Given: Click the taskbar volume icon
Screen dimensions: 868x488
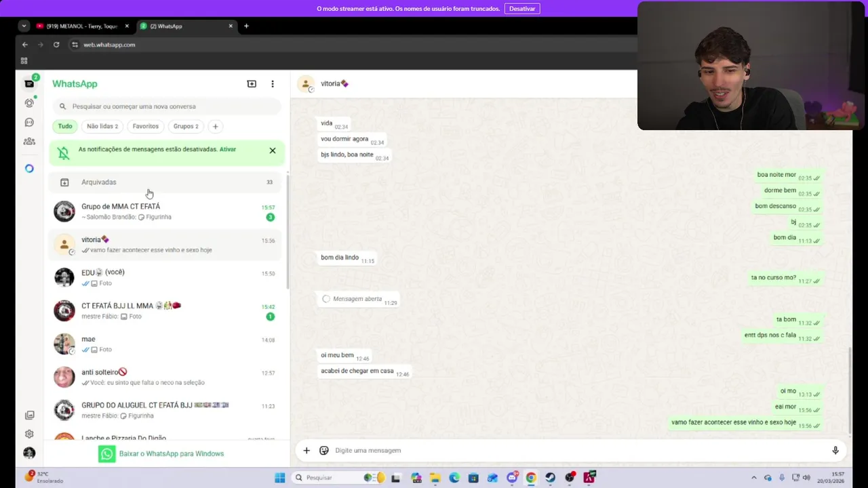Looking at the screenshot, I should 806,478.
